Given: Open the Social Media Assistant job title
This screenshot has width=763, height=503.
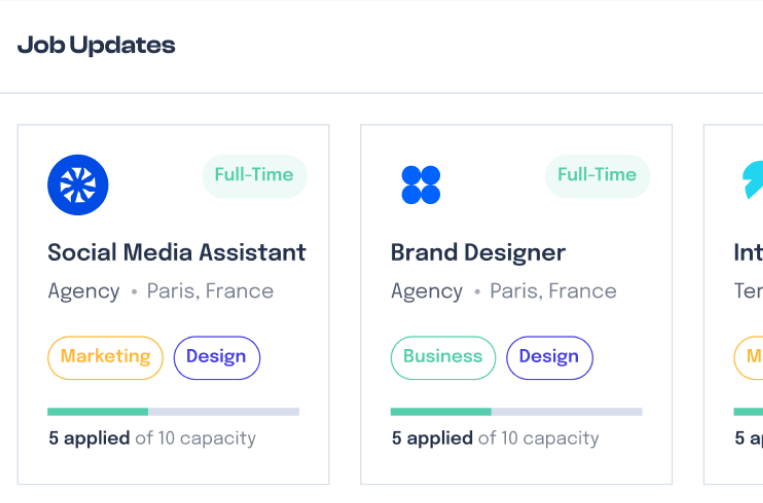Looking at the screenshot, I should 177,252.
